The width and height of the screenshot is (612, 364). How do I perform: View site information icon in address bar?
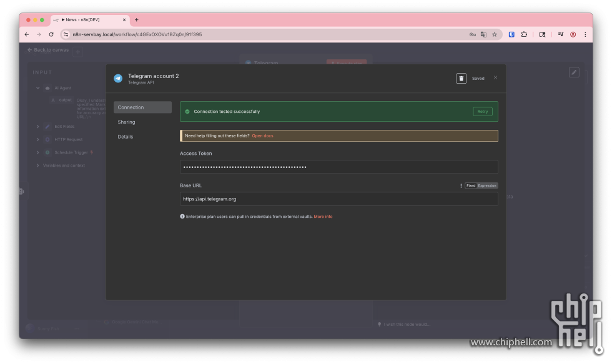click(x=66, y=34)
